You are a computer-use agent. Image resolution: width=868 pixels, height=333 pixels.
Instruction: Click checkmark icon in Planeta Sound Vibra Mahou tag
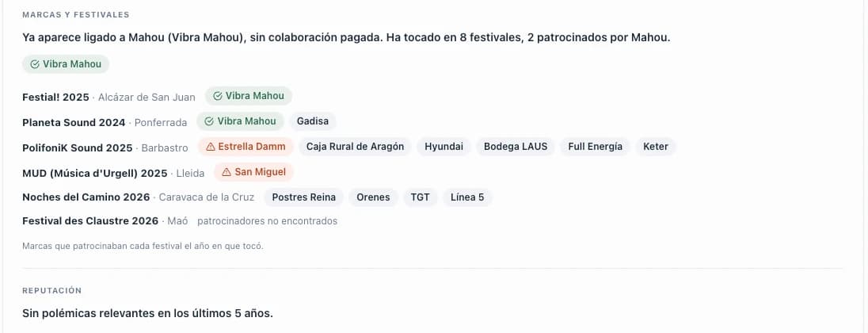209,121
